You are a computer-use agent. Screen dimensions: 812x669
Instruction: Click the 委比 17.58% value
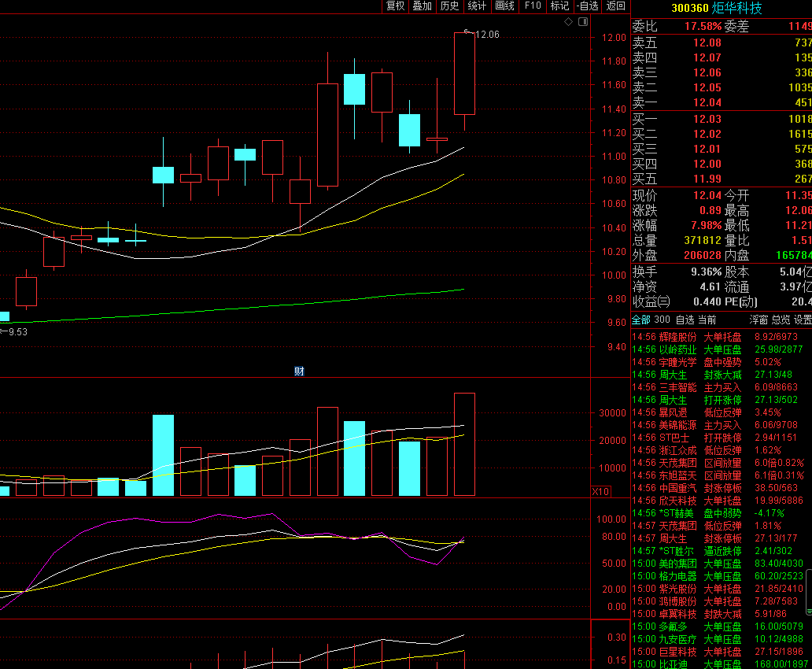pyautogui.click(x=703, y=26)
